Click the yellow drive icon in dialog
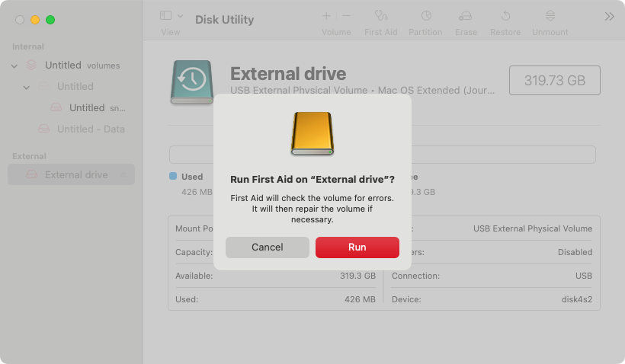Image resolution: width=625 pixels, height=364 pixels. [312, 133]
